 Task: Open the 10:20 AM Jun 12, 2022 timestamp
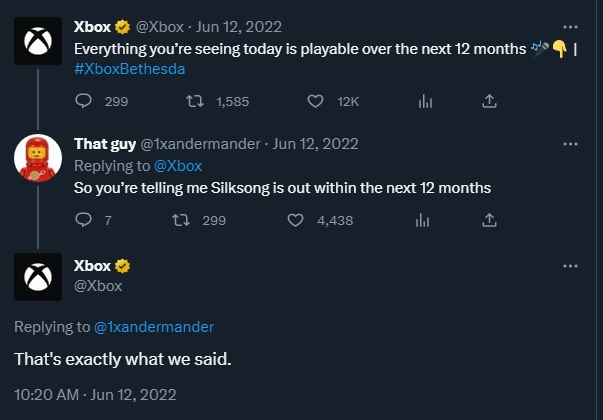95,395
